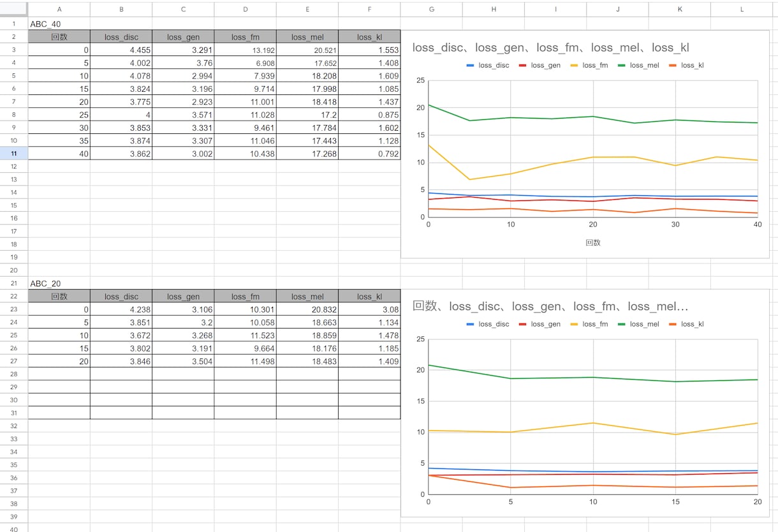Select the cell showing 20.521
This screenshot has width=778, height=532.
[x=307, y=50]
